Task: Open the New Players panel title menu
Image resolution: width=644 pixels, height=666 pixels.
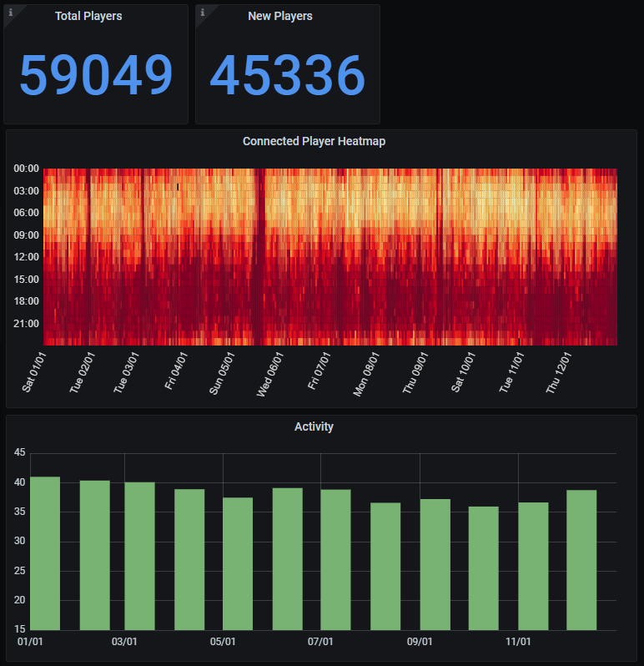Action: point(279,16)
